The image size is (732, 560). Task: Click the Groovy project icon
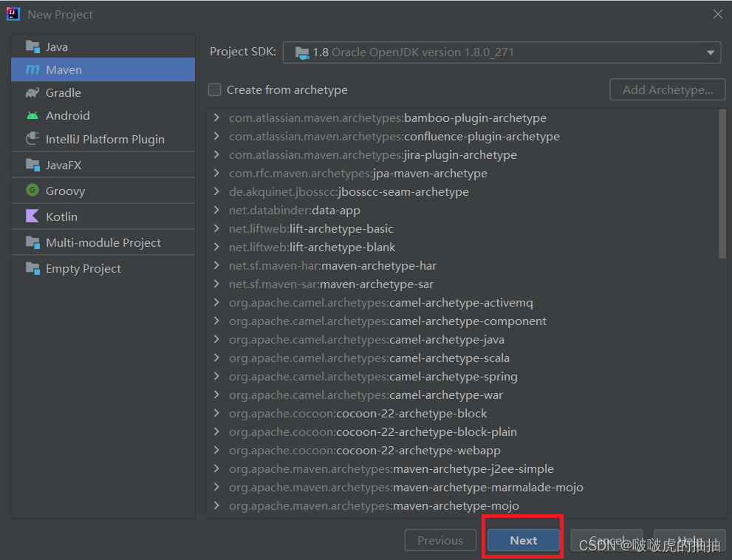tap(33, 190)
